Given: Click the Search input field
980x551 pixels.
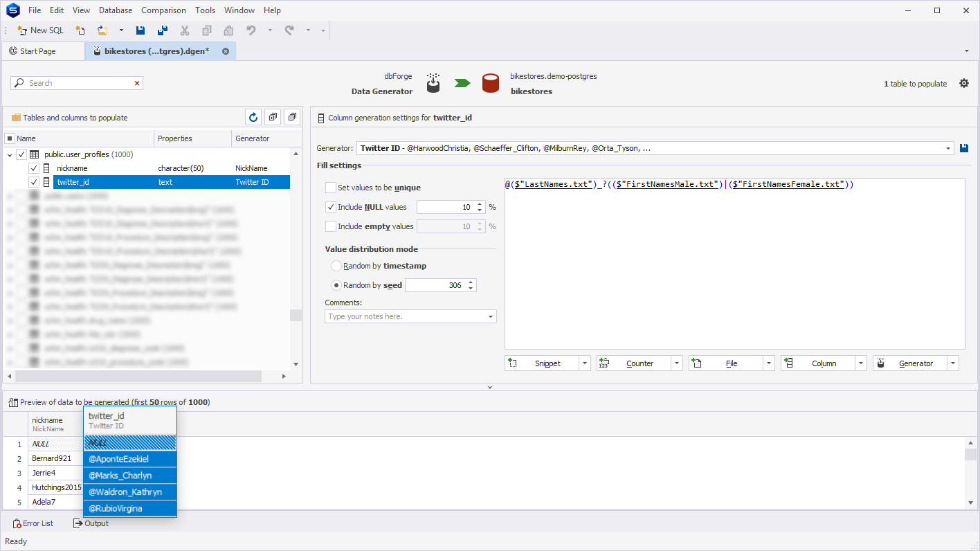Looking at the screenshot, I should (x=77, y=83).
